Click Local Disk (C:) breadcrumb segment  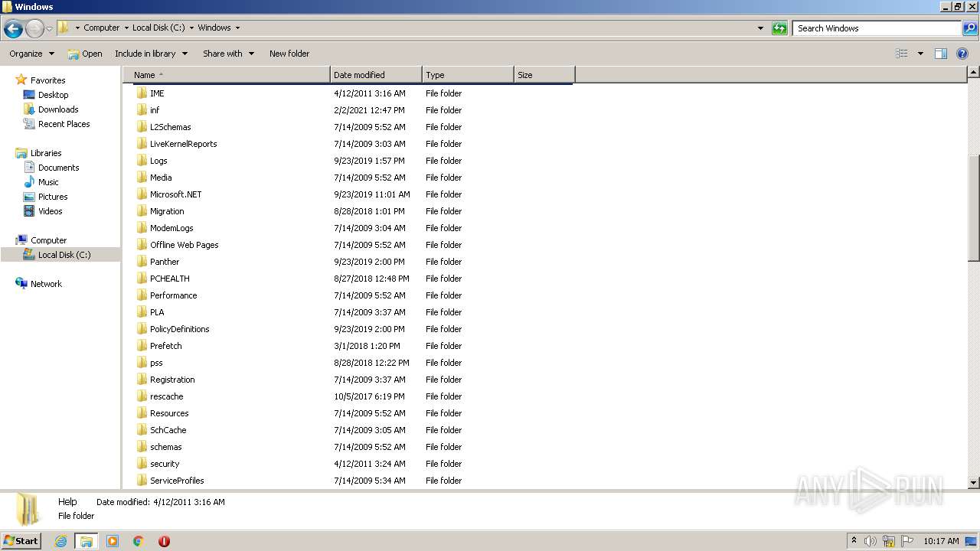(158, 28)
